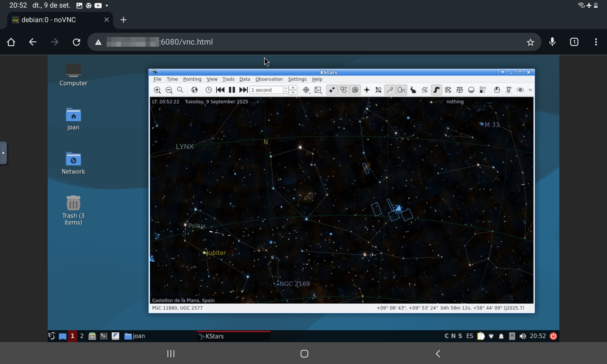Viewport: 607px width, 364px height.
Task: Open the Geographic location globe icon
Action: (x=195, y=90)
